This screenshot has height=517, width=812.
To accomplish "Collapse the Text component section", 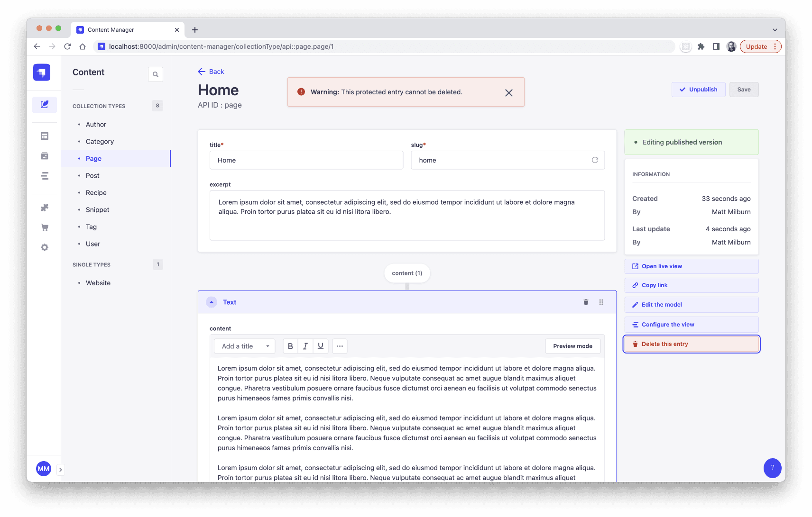I will 212,302.
